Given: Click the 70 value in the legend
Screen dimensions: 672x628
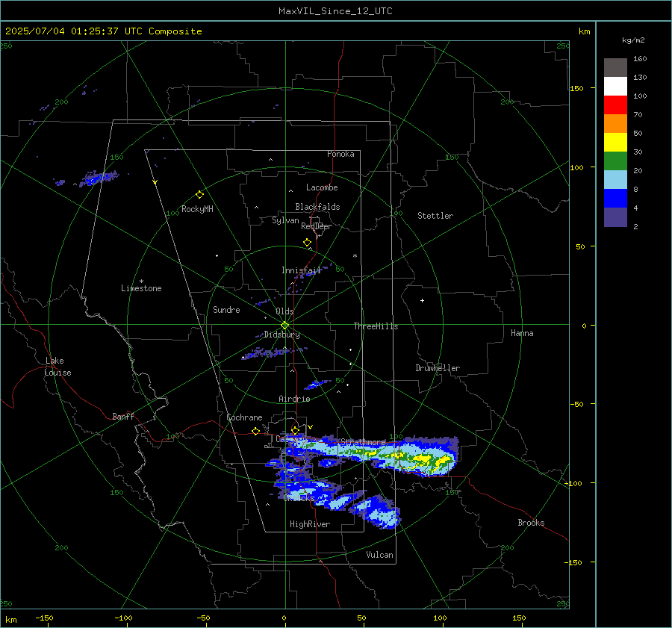Looking at the screenshot, I should click(x=638, y=115).
